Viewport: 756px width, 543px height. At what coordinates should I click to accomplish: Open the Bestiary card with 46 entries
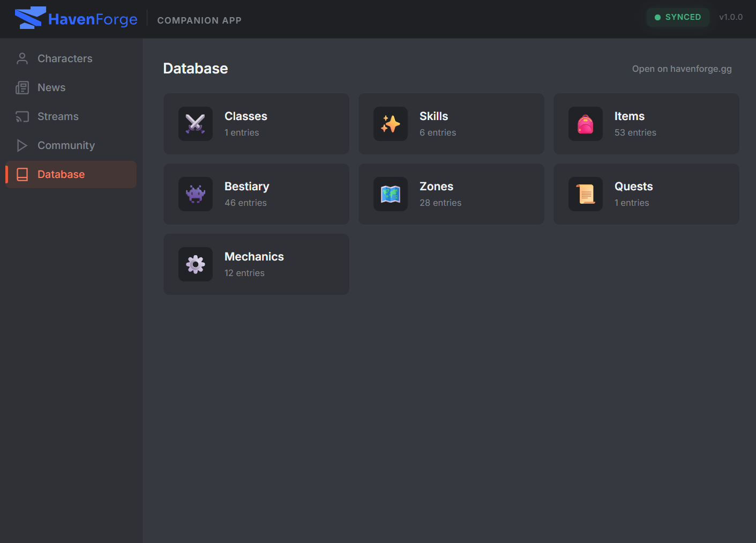tap(256, 194)
